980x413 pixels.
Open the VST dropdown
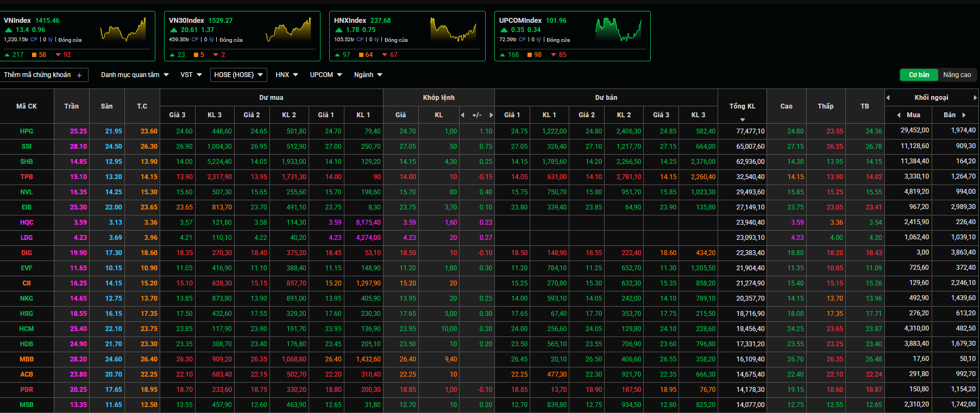coord(191,75)
